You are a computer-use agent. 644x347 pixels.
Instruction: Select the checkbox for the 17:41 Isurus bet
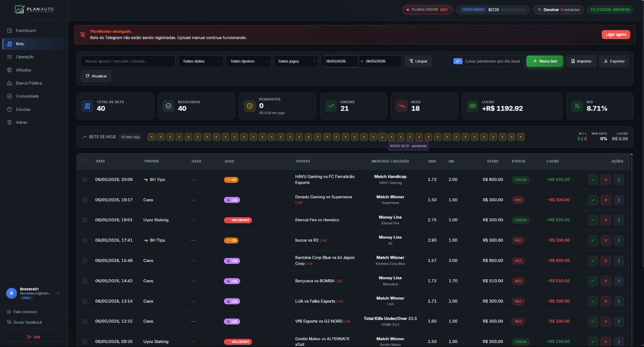tap(85, 240)
